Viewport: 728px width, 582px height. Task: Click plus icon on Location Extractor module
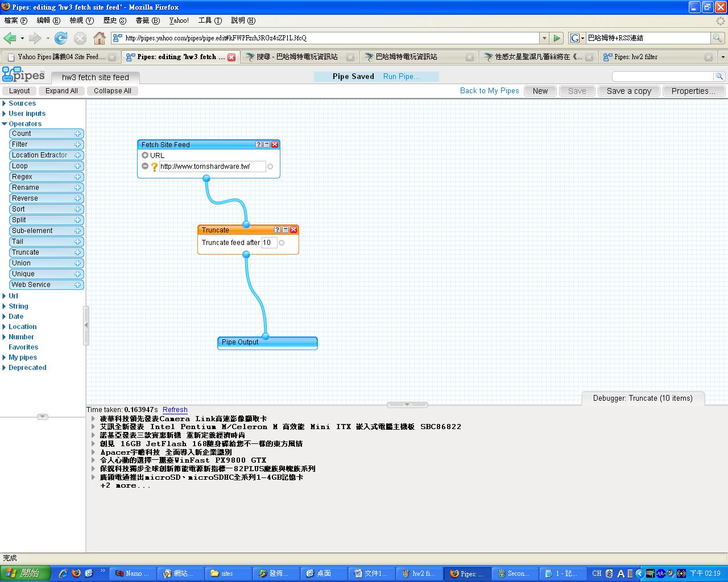[x=77, y=155]
